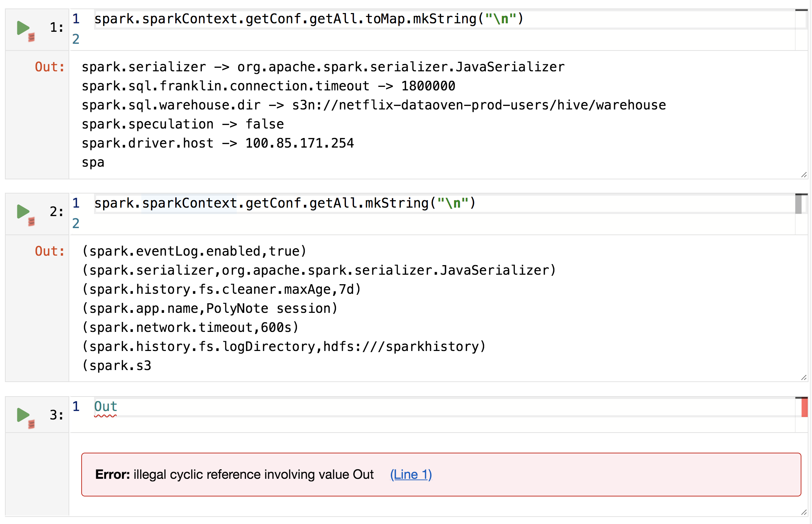
Task: Run cell 3 with green play button
Action: tap(23, 415)
